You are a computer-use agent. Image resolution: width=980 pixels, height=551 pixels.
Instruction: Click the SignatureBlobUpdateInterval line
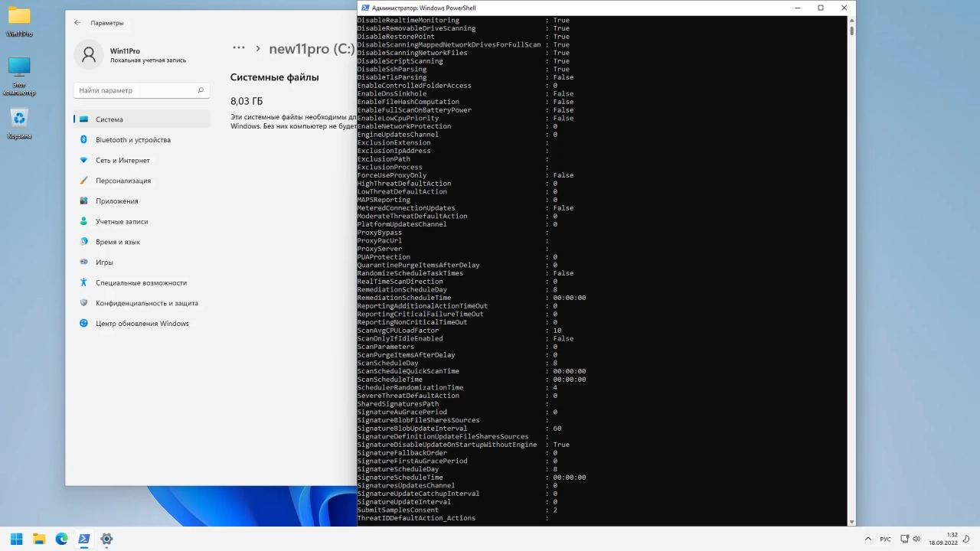click(x=459, y=429)
